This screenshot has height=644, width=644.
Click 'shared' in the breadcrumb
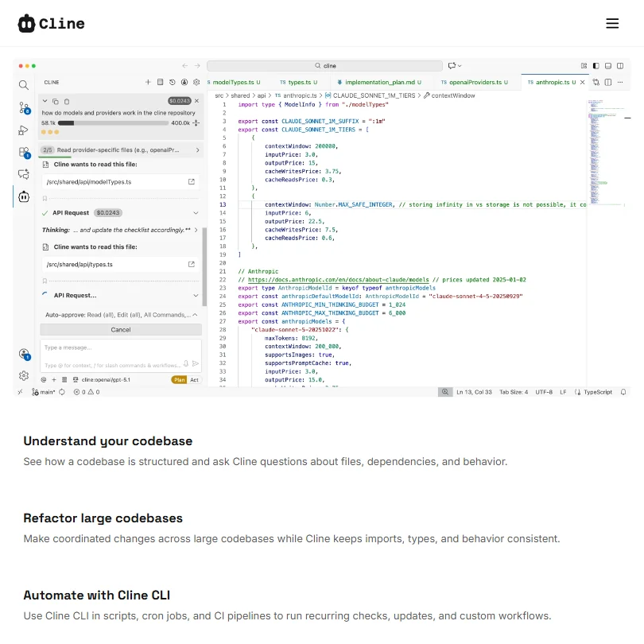pyautogui.click(x=240, y=95)
